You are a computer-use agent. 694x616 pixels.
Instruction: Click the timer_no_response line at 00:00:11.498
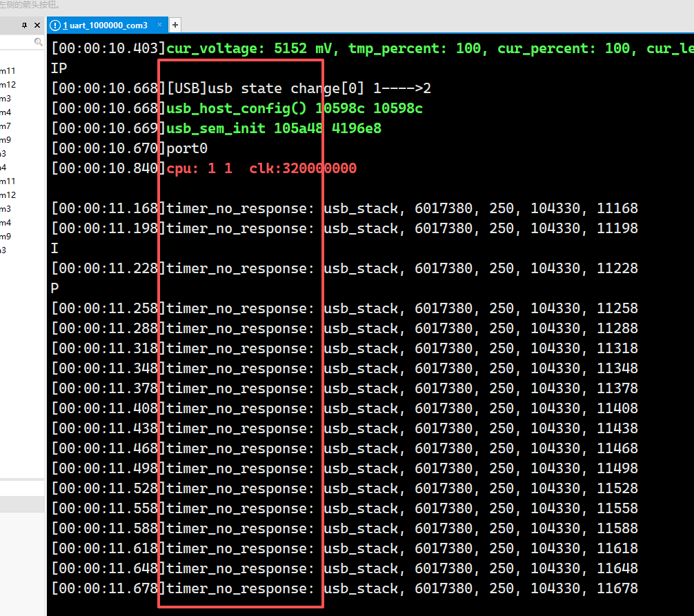pyautogui.click(x=345, y=468)
